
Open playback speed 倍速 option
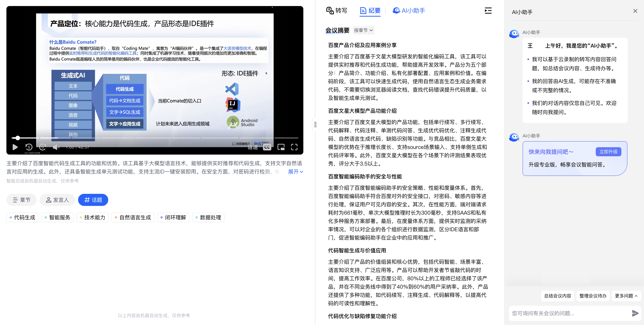pos(252,147)
